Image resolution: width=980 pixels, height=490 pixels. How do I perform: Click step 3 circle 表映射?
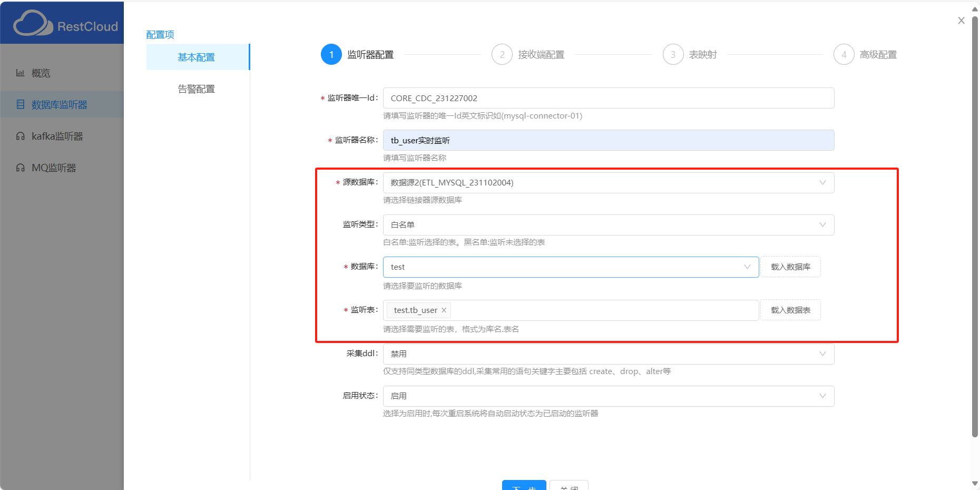(x=673, y=54)
